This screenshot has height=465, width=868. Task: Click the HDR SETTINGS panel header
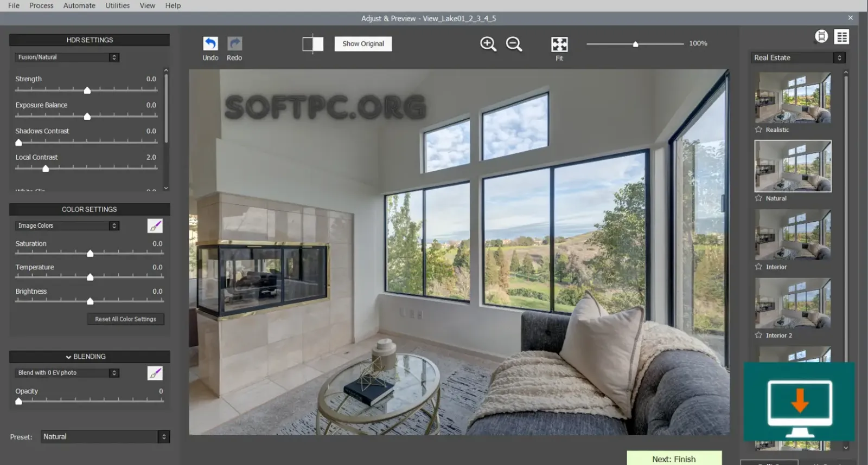(x=90, y=40)
